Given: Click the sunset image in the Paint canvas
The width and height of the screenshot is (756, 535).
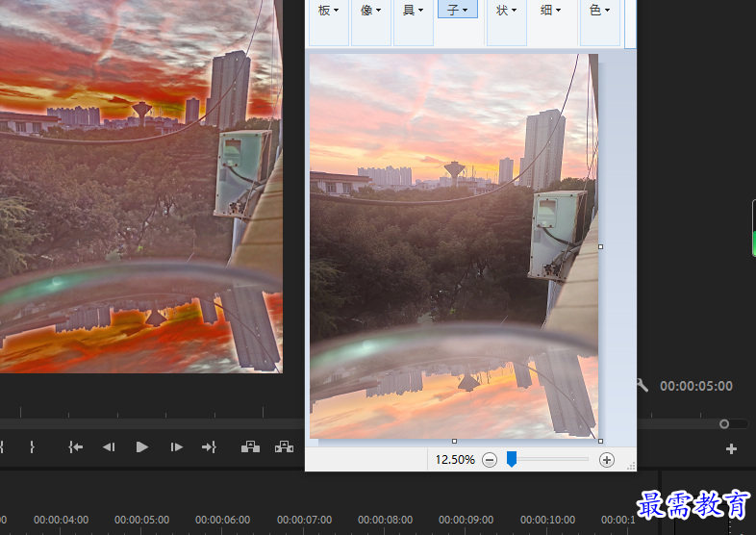Looking at the screenshot, I should coord(454,246).
